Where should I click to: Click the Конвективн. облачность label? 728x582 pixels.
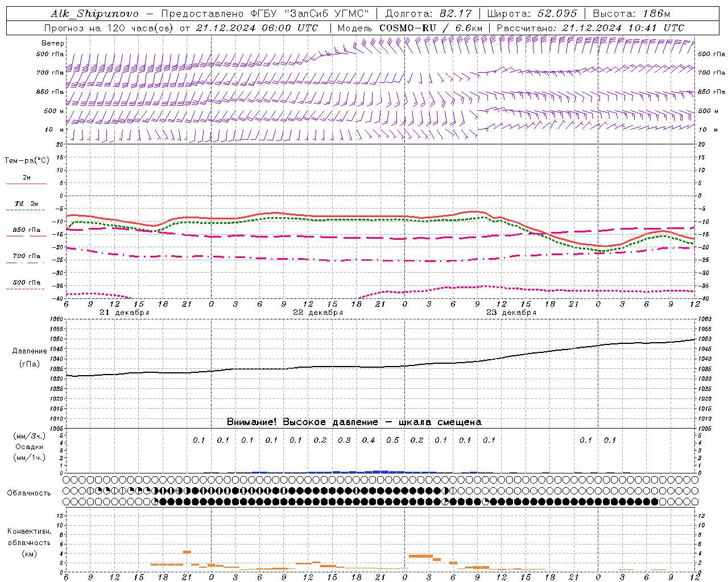tap(29, 537)
